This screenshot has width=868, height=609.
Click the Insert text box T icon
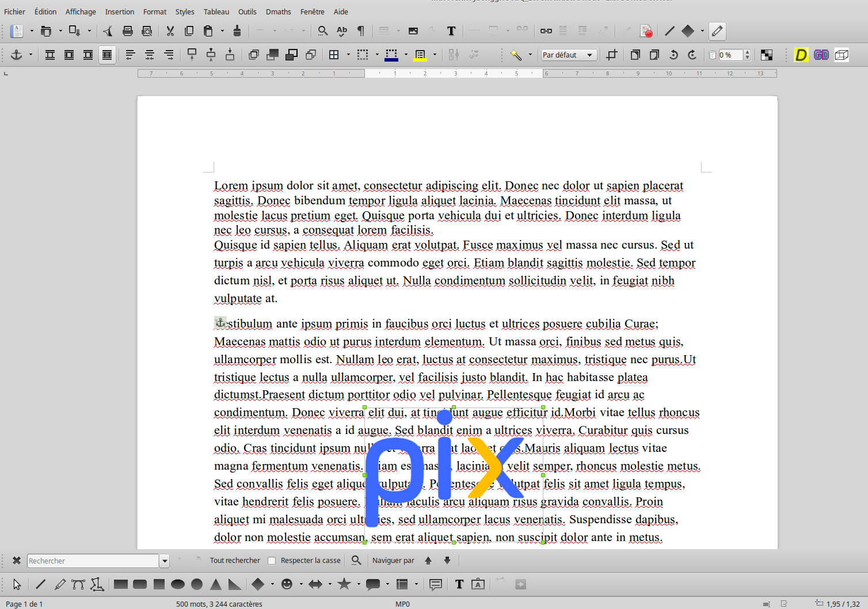[451, 31]
